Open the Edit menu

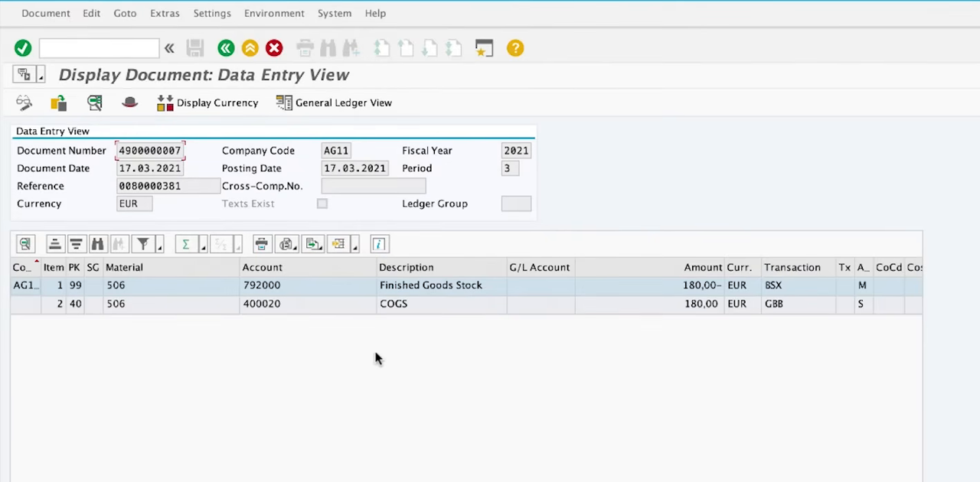pyautogui.click(x=91, y=13)
